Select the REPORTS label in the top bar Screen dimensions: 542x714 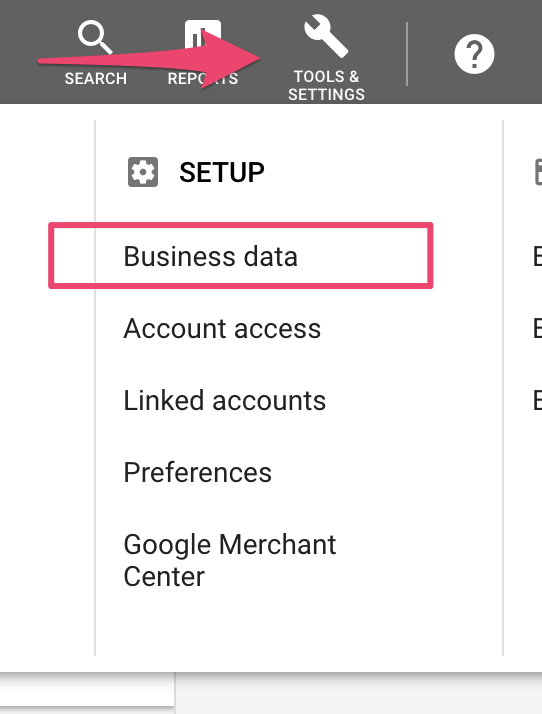[x=203, y=79]
